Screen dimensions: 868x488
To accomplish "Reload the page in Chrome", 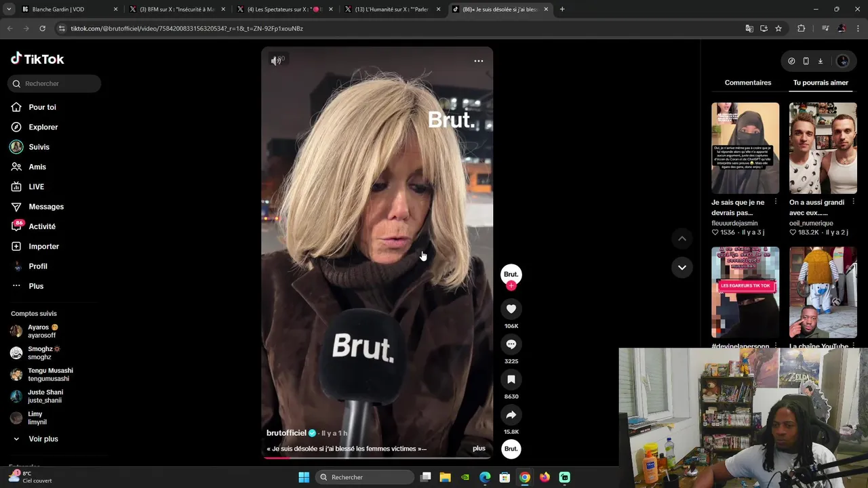I will (x=42, y=28).
